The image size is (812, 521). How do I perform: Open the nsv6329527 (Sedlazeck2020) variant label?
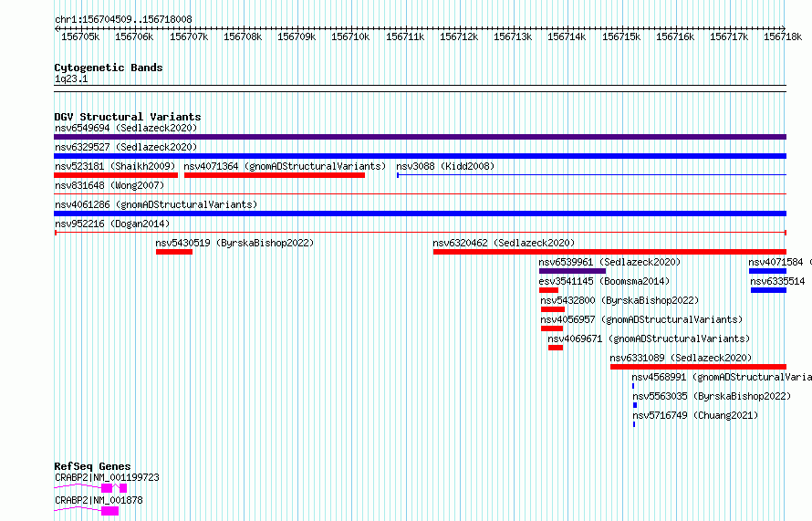(x=126, y=147)
